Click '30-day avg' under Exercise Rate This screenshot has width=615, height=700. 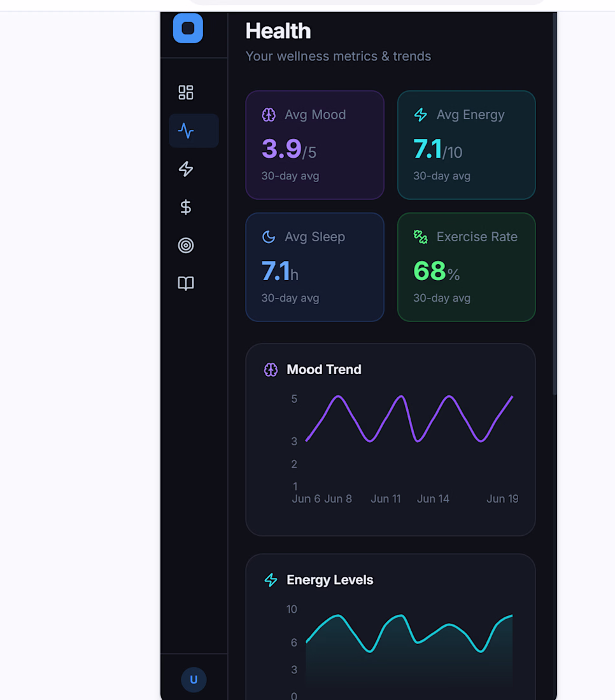[x=442, y=298]
